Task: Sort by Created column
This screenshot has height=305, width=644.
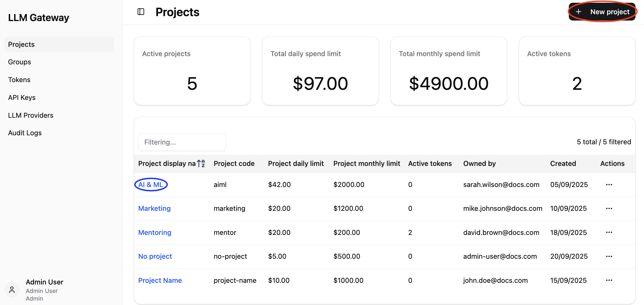Action: 563,163
